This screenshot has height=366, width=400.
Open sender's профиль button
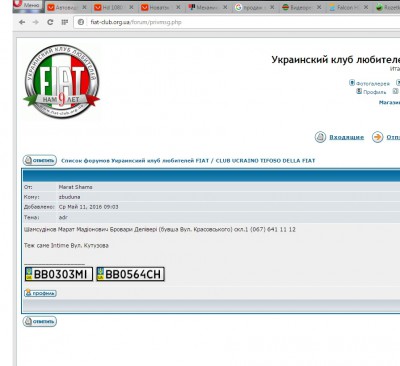pos(40,293)
